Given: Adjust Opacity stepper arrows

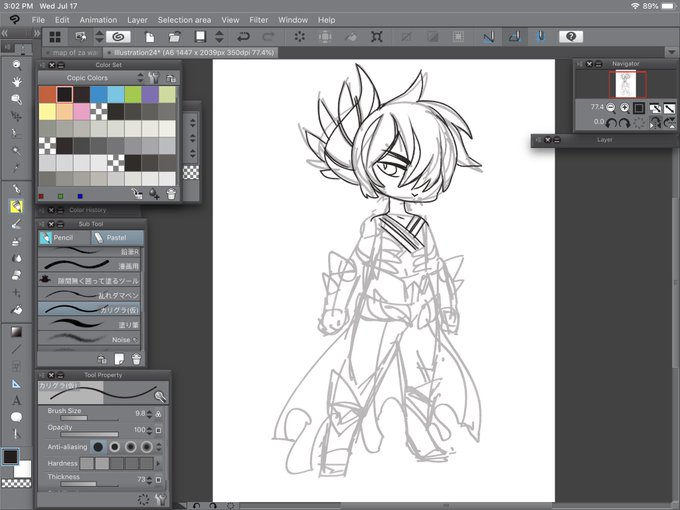Looking at the screenshot, I should pyautogui.click(x=150, y=431).
